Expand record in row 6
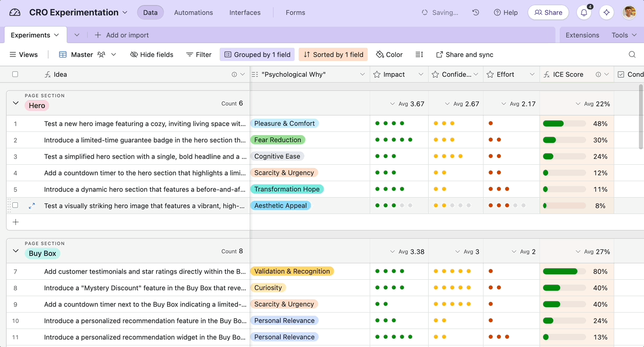Image resolution: width=644 pixels, height=347 pixels. [x=32, y=205]
